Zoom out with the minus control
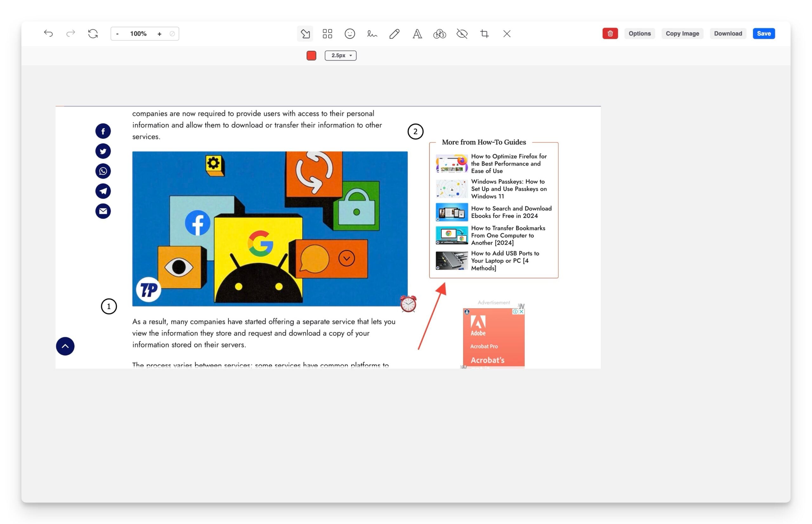Viewport: 812px width, 524px height. (117, 34)
